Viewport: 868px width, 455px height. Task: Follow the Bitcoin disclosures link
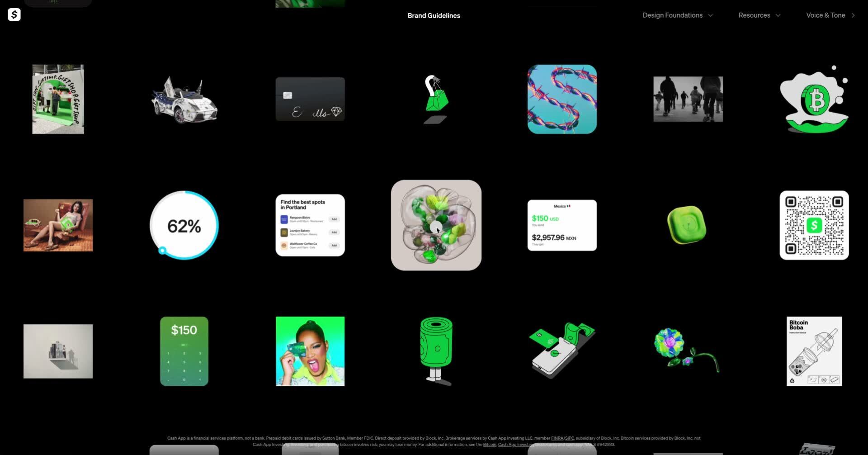490,445
